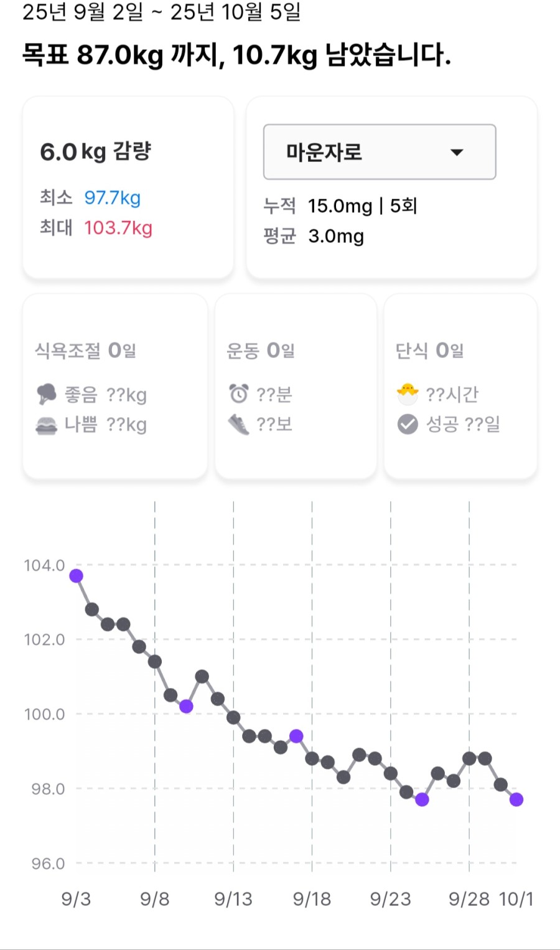Click the sneaker step-count icon
The width and height of the screenshot is (560, 950).
238,425
